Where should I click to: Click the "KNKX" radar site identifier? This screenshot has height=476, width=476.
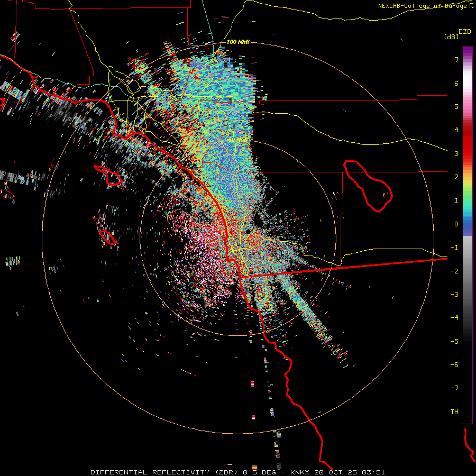301,472
